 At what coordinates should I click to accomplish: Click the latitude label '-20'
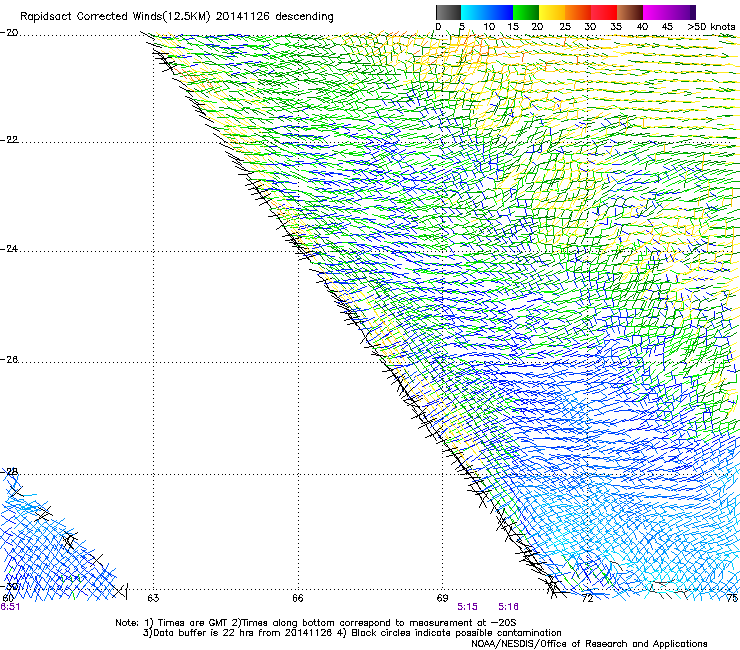pos(9,33)
